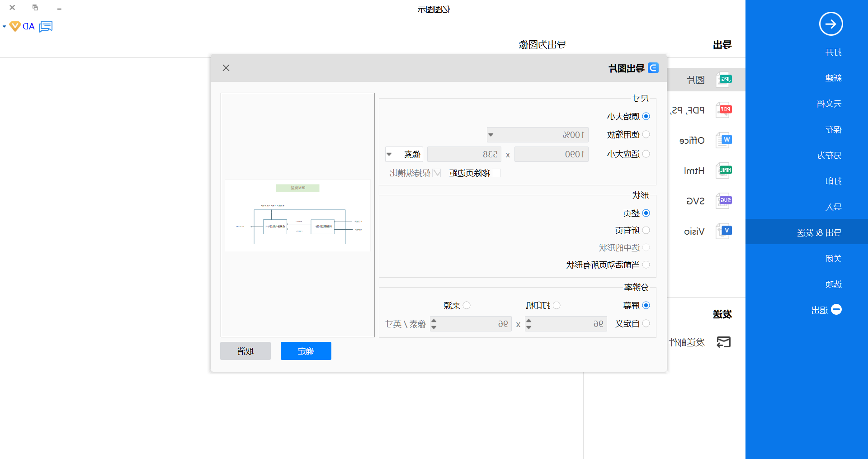Click the Edraw logo in the dialog title
Viewport: 868px width, 459px height.
[653, 68]
